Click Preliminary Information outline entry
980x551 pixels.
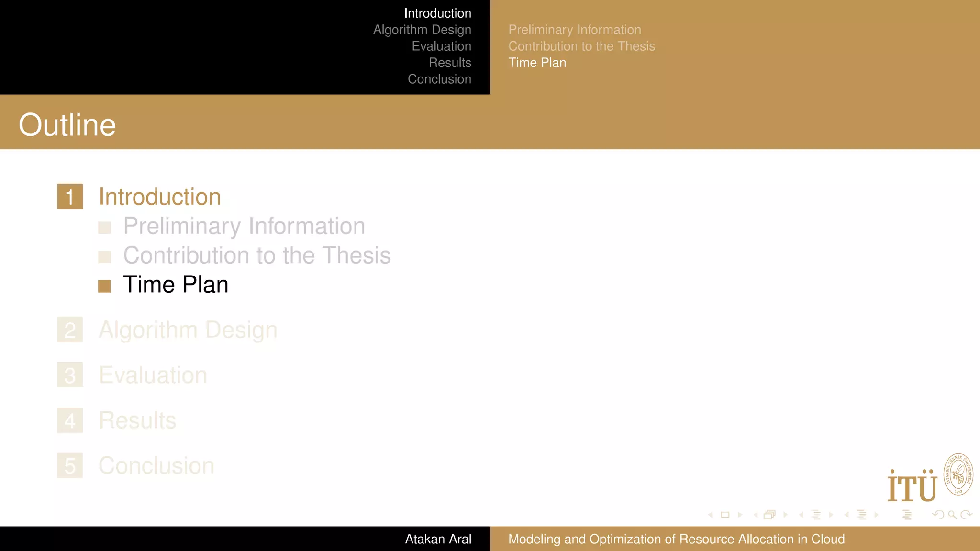[244, 226]
